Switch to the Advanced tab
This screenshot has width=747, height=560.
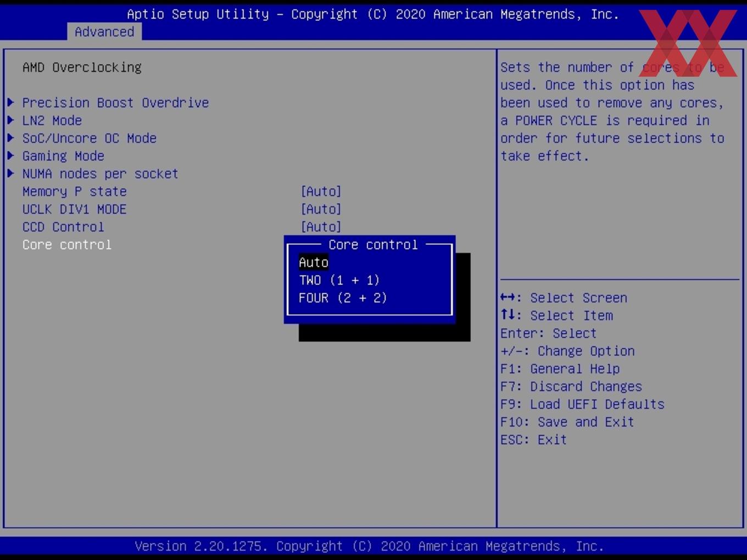[x=104, y=32]
